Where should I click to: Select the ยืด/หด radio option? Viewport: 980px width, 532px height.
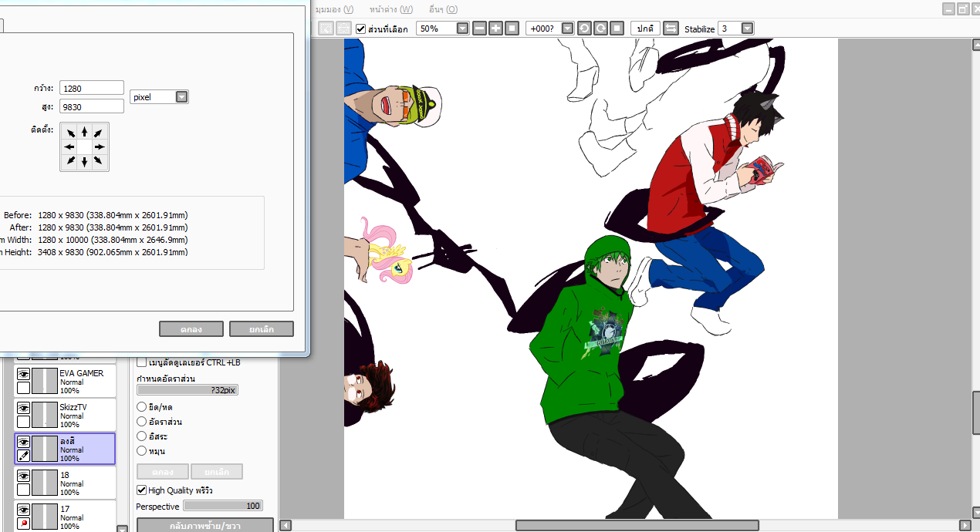coord(141,407)
